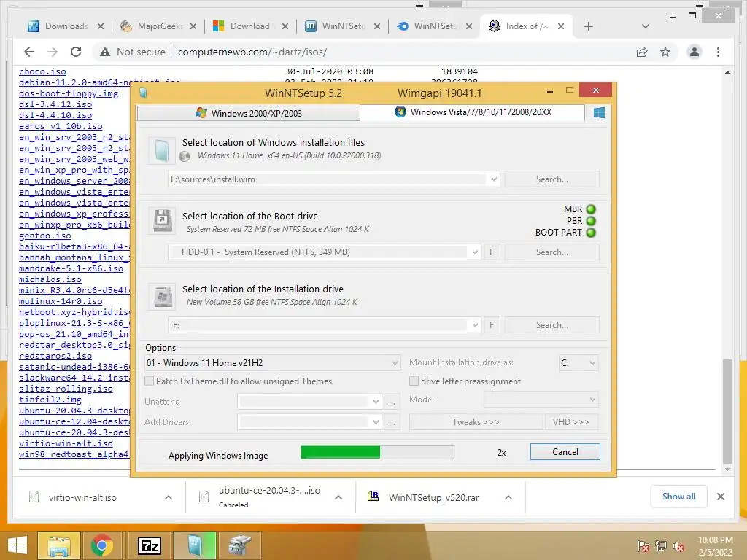This screenshot has width=747, height=560.
Task: Click the WinNTSetup title bar app icon
Action: click(x=143, y=93)
